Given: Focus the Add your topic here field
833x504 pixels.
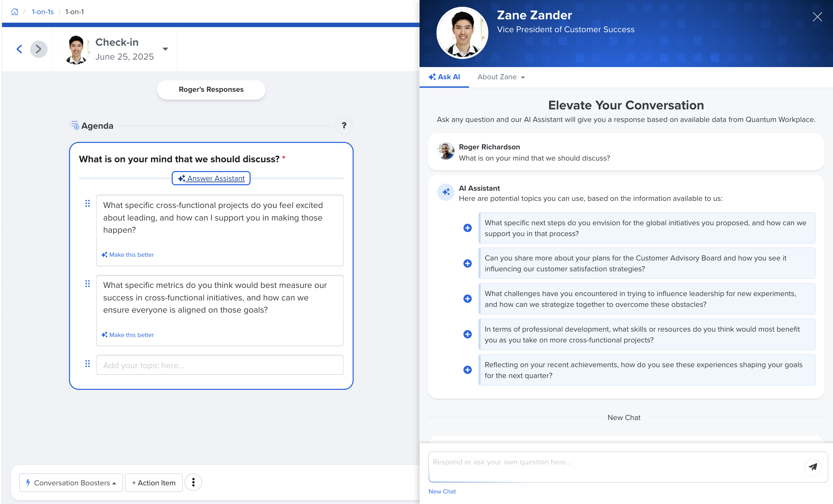Looking at the screenshot, I should pos(220,365).
